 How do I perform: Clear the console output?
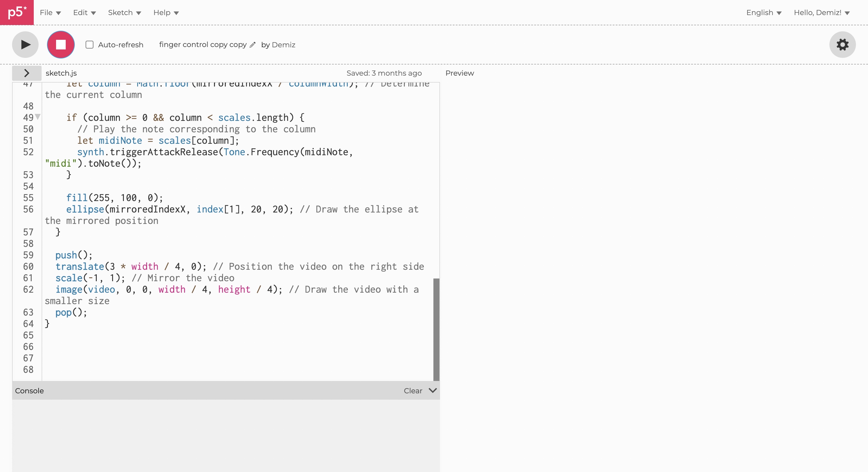pyautogui.click(x=412, y=391)
